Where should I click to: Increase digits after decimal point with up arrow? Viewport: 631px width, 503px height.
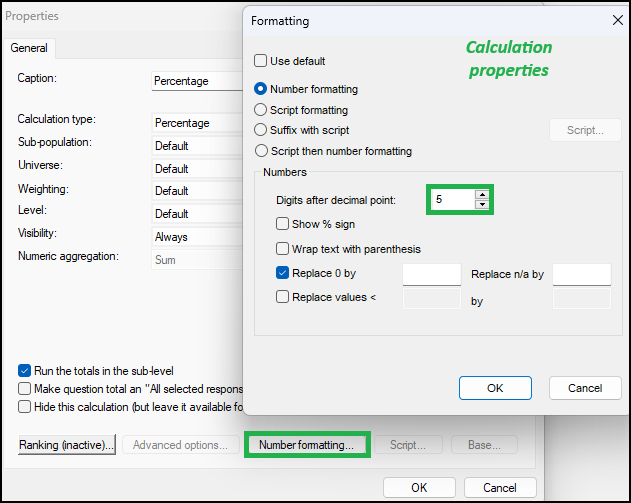pyautogui.click(x=482, y=195)
